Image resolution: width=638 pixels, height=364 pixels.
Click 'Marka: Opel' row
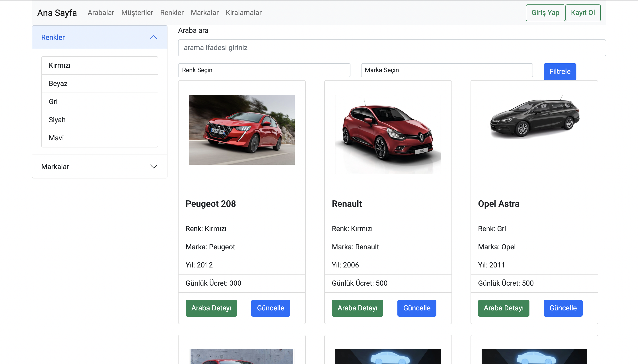click(534, 247)
